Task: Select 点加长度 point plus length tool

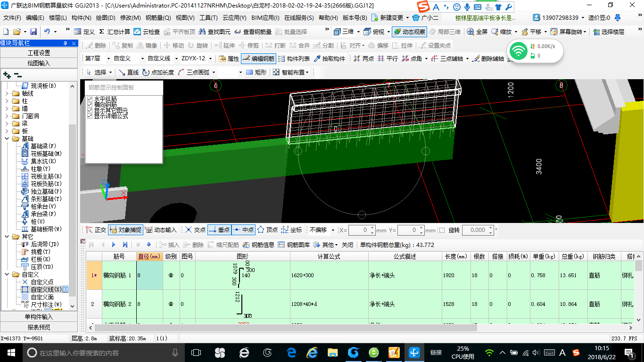Action: tap(158, 72)
